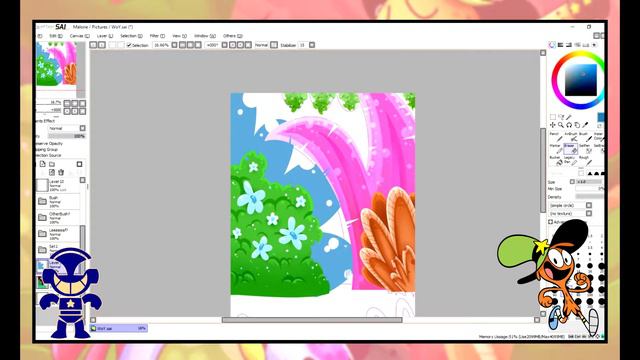The width and height of the screenshot is (640, 360).
Task: Select the Marker tool
Action: 556,149
